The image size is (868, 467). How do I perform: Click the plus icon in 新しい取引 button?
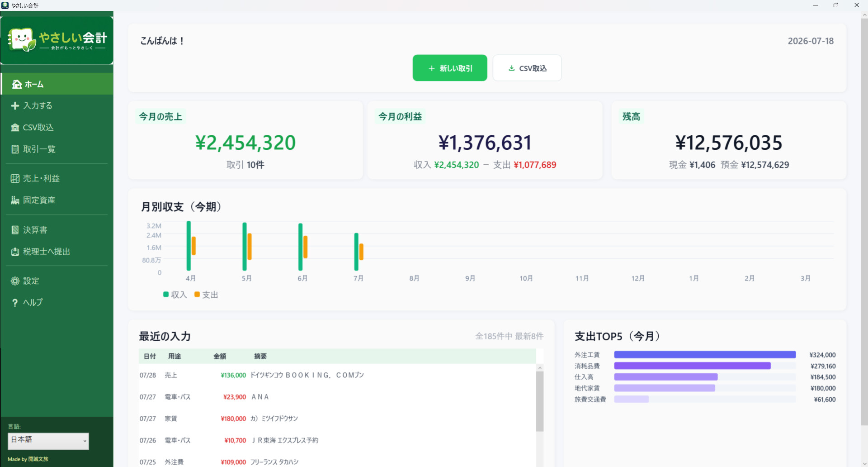tap(432, 68)
